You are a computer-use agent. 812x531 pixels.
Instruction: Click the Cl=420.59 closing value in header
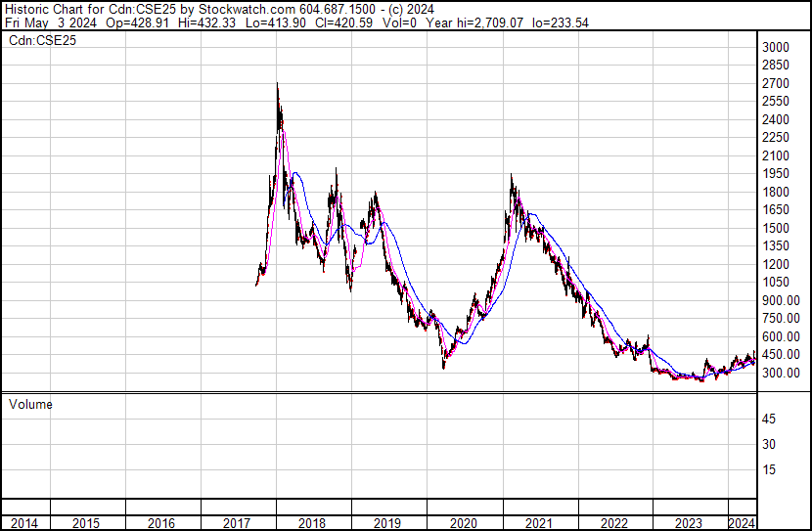click(343, 22)
